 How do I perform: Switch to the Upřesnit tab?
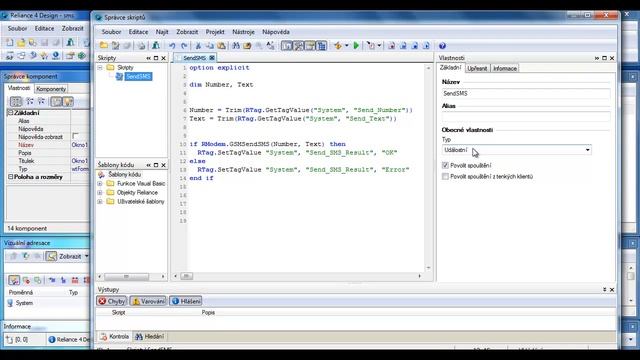pyautogui.click(x=477, y=68)
